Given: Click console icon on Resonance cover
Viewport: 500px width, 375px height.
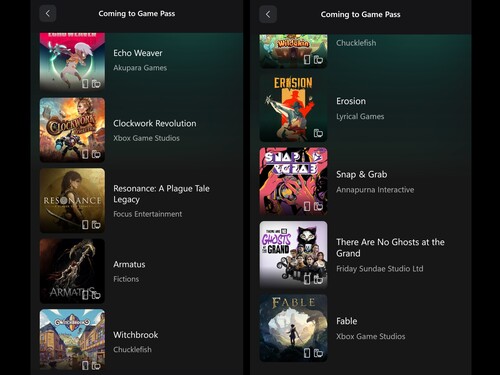Looking at the screenshot, I should click(85, 225).
